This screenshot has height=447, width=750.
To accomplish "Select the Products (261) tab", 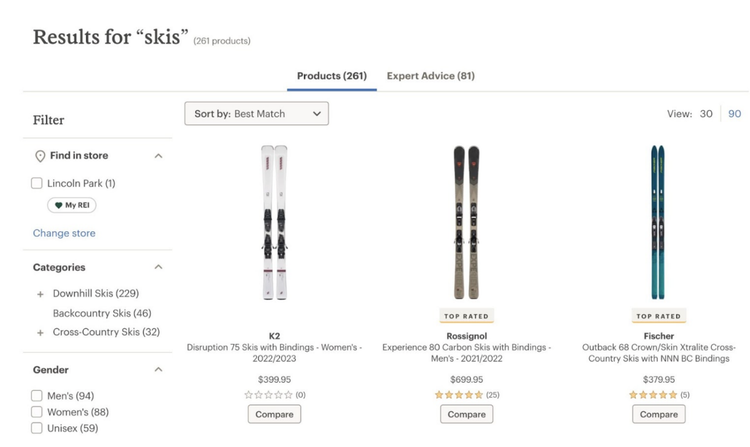I will pos(332,76).
